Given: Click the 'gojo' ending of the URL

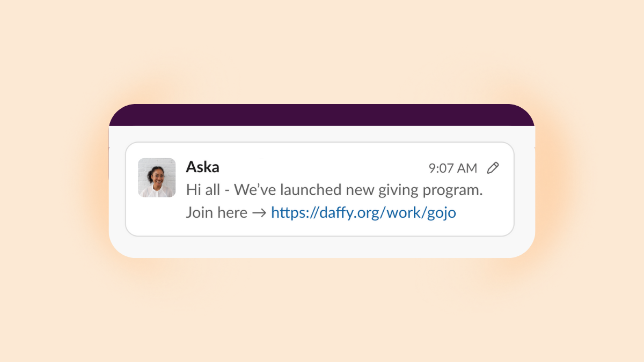Looking at the screenshot, I should [x=441, y=213].
